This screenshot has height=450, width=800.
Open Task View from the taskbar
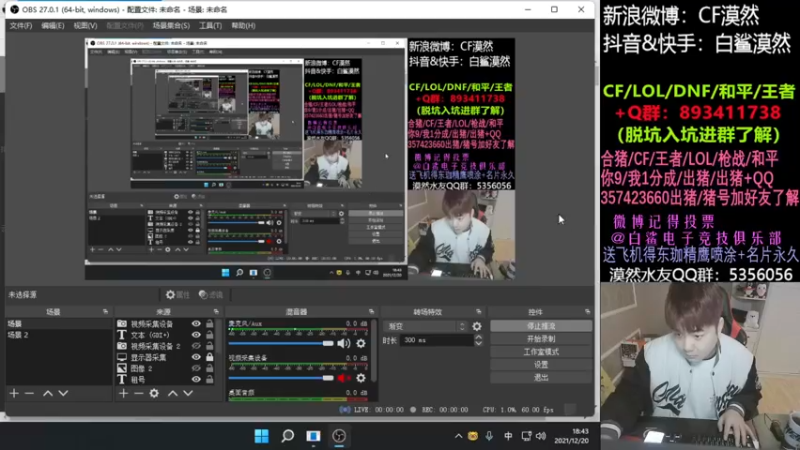[313, 436]
